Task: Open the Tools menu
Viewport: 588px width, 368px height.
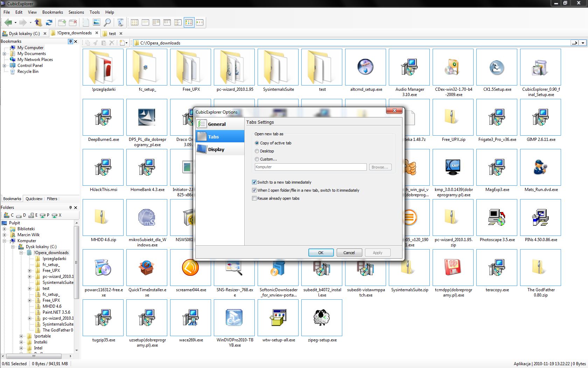Action: tap(94, 12)
